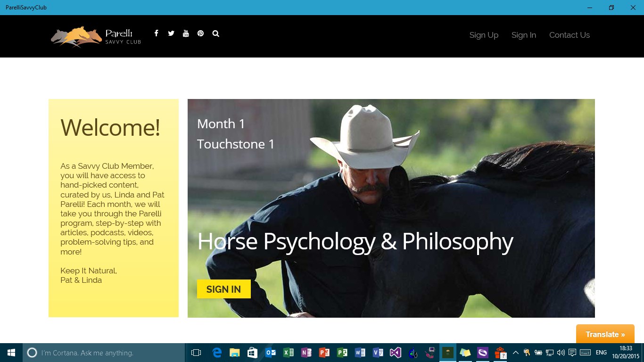Click the yellow SIGN IN button

(224, 289)
